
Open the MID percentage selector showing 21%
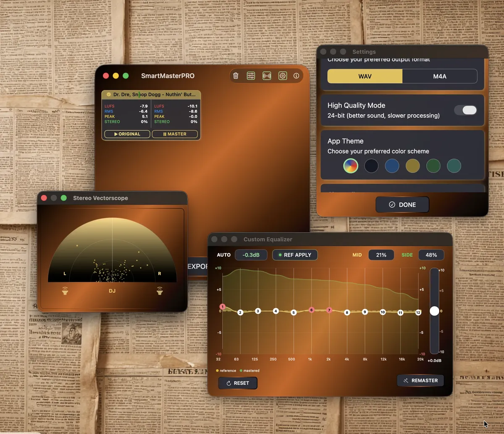381,255
